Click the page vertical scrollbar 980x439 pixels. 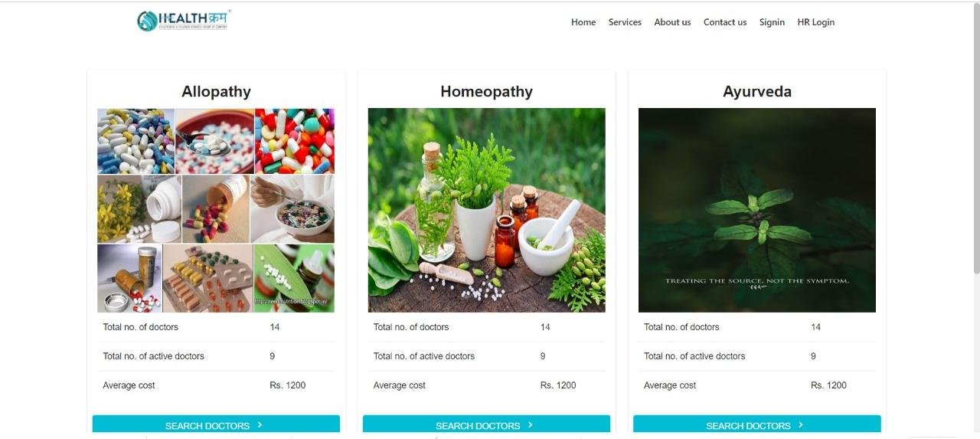(x=976, y=138)
